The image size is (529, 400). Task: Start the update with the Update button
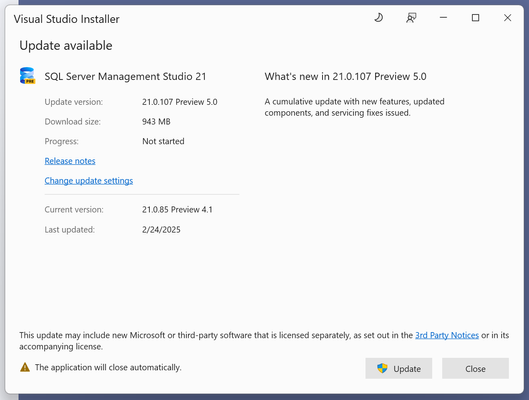pos(398,368)
